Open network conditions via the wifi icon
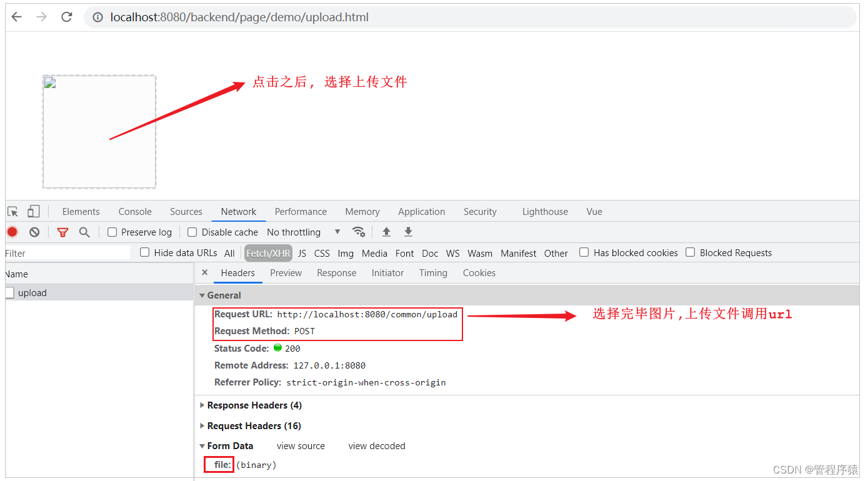This screenshot has width=868, height=481. pyautogui.click(x=359, y=232)
